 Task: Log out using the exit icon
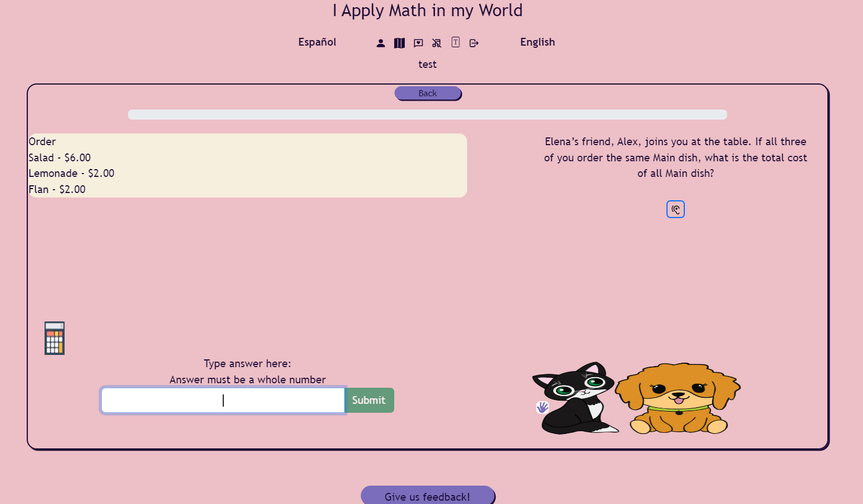[x=474, y=43]
